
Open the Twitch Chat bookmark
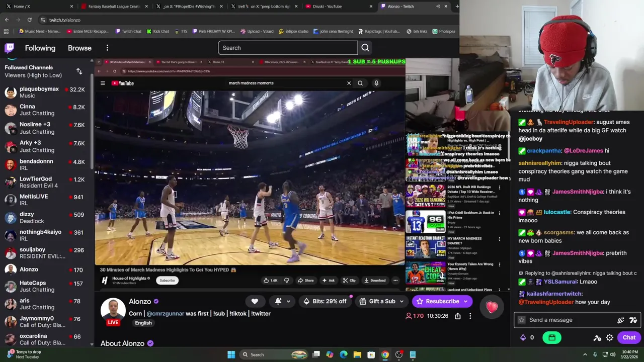[128, 31]
